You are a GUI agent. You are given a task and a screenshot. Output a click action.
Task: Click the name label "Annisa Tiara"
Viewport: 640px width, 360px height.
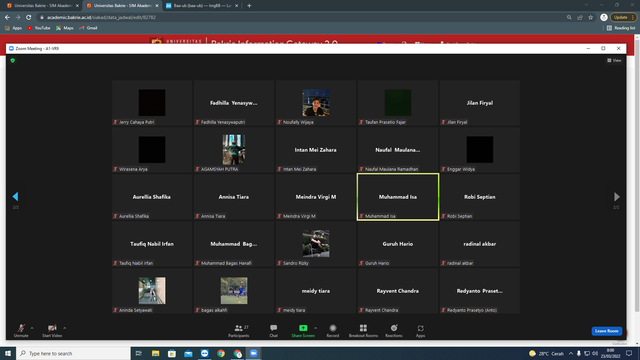pyautogui.click(x=213, y=216)
